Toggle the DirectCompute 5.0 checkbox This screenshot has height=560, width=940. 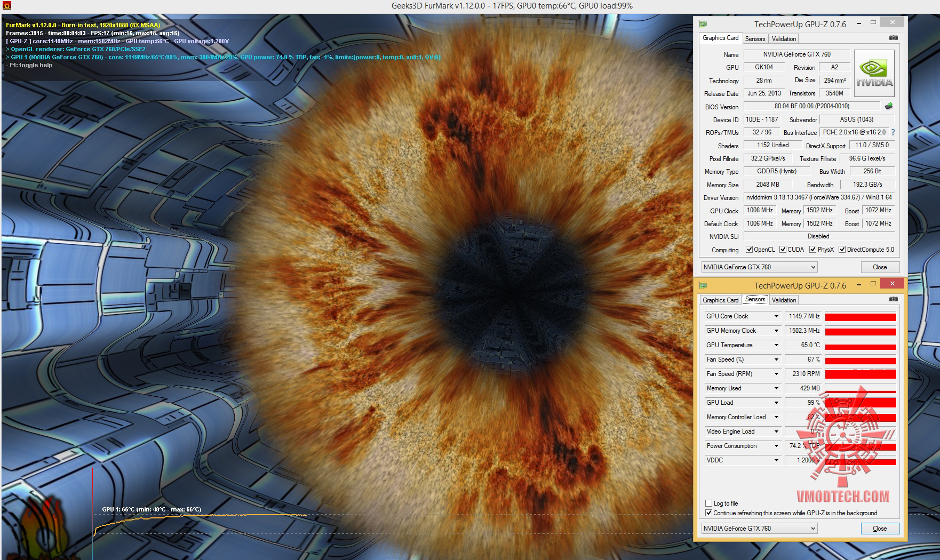(842, 249)
